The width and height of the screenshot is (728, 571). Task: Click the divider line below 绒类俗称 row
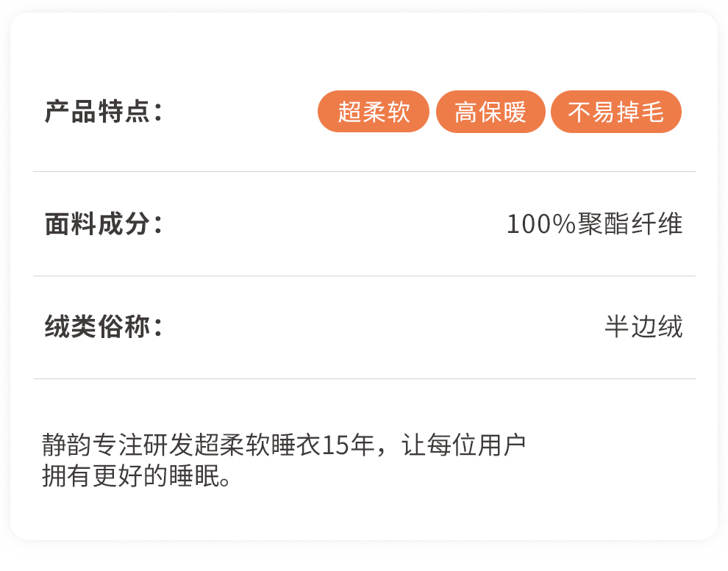364,379
